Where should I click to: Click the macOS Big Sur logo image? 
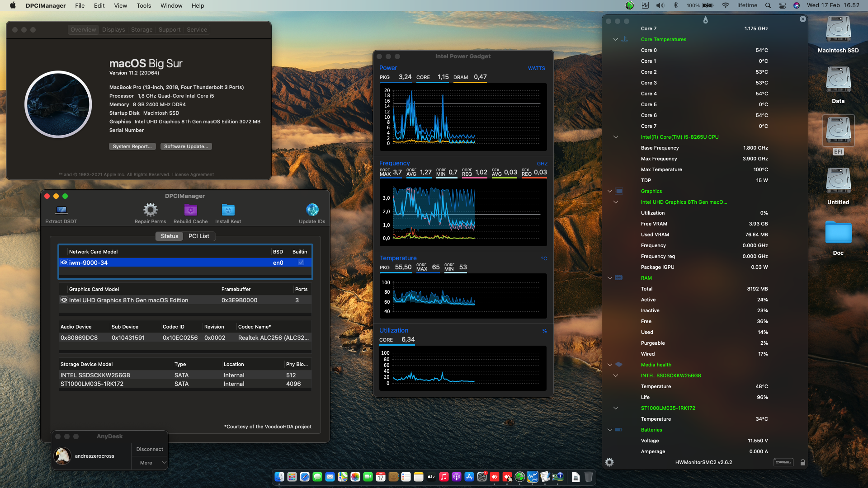58,104
